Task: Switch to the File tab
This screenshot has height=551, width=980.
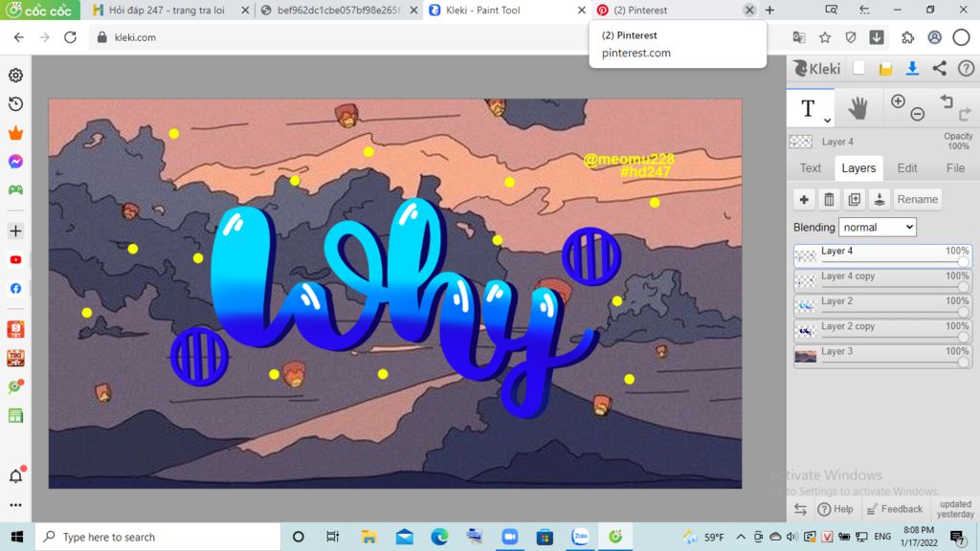Action: [955, 168]
